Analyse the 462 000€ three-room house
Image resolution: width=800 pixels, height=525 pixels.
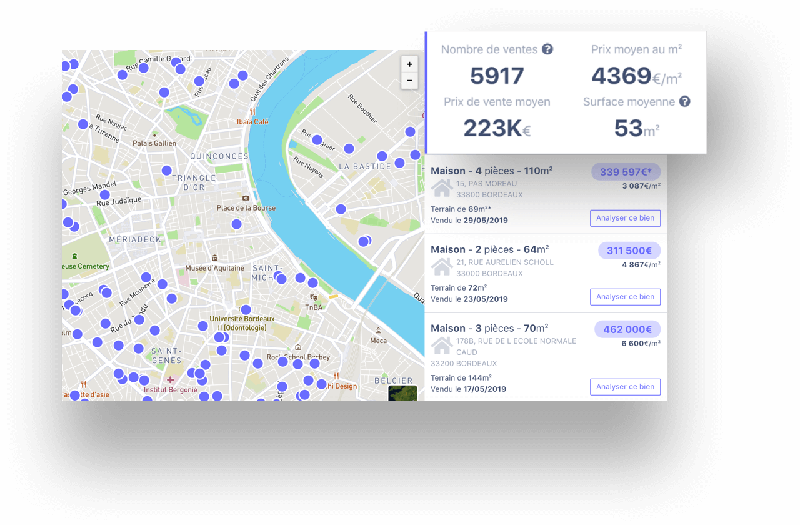(625, 387)
